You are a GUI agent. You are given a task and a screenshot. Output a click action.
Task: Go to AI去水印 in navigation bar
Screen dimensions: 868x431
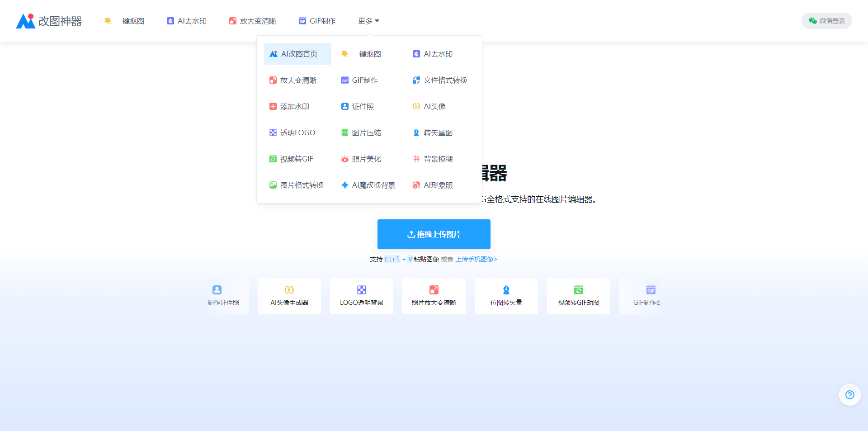[x=187, y=21]
